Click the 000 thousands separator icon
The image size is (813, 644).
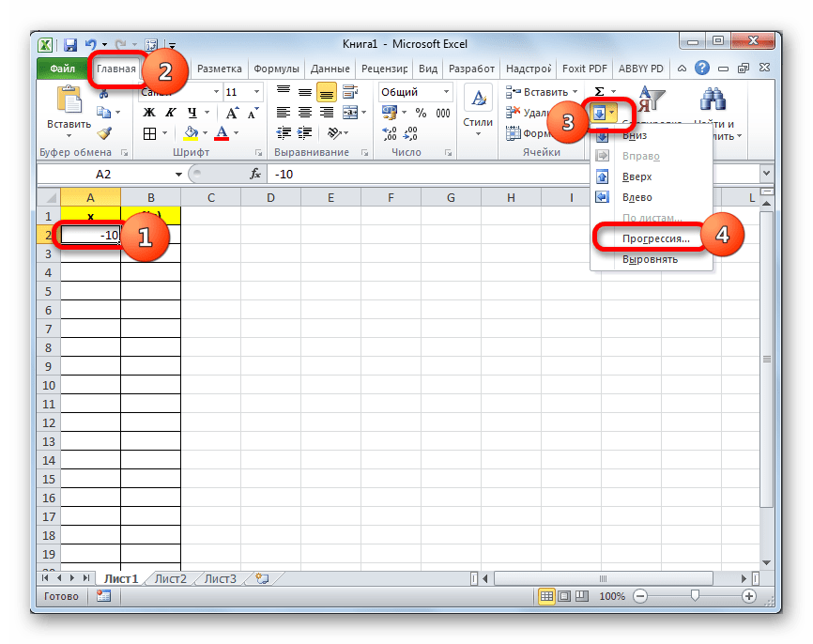443,113
